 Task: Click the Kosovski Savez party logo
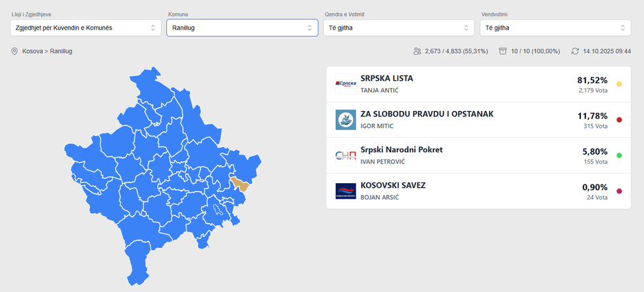click(x=346, y=192)
